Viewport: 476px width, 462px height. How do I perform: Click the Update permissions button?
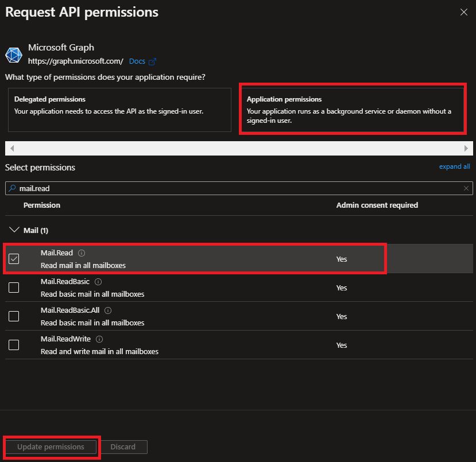coord(51,447)
